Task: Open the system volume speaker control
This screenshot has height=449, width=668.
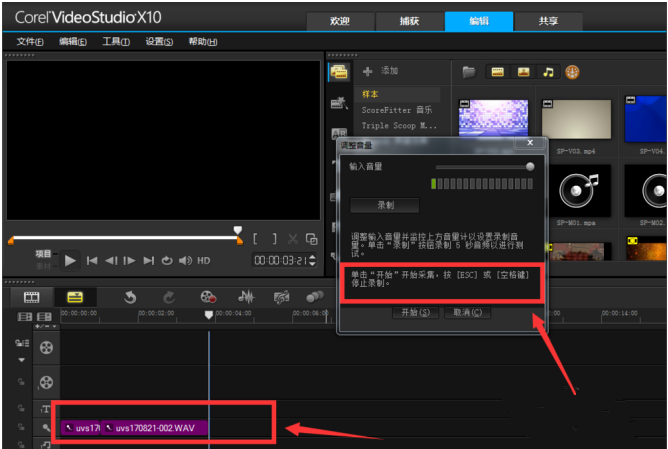Action: pyautogui.click(x=185, y=260)
